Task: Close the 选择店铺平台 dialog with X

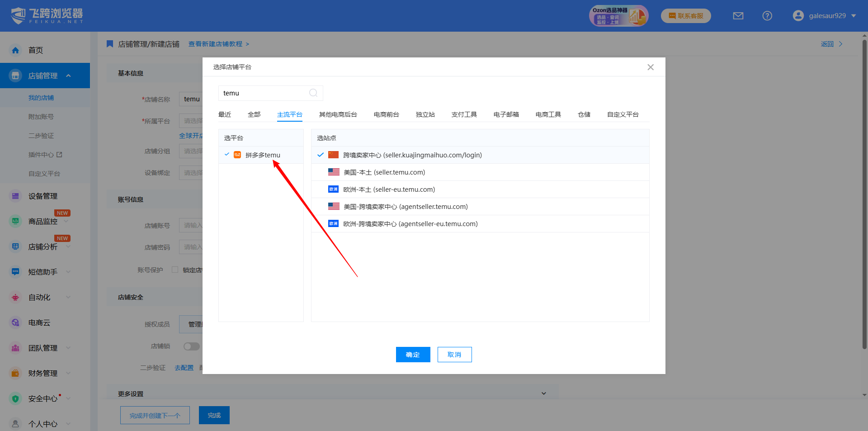Action: click(650, 67)
